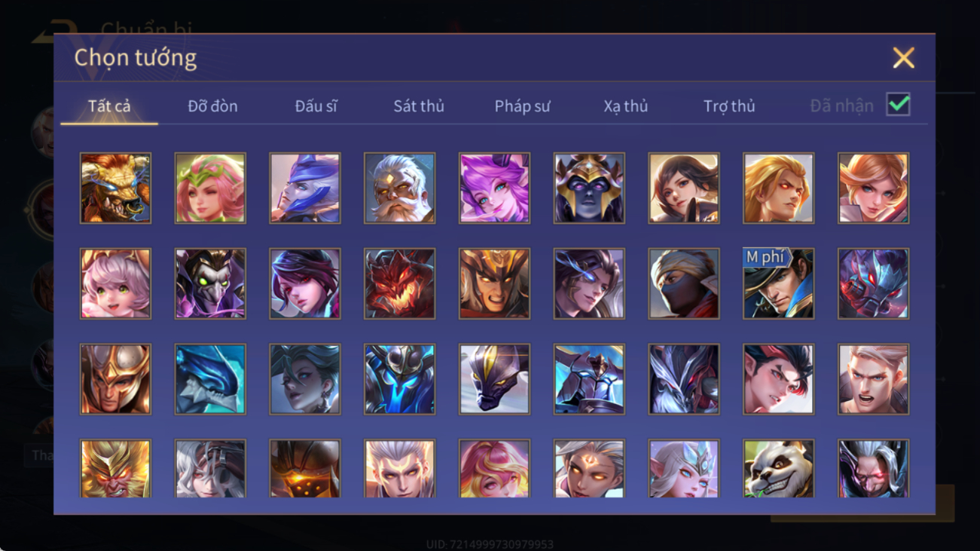Select the golden monkey king hero
This screenshot has height=551, width=980.
[x=115, y=468]
